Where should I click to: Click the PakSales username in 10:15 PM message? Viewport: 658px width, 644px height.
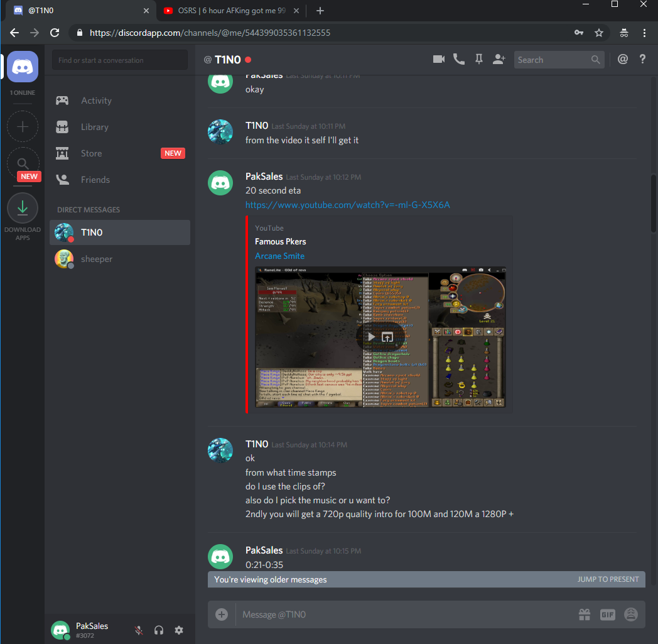click(x=264, y=550)
